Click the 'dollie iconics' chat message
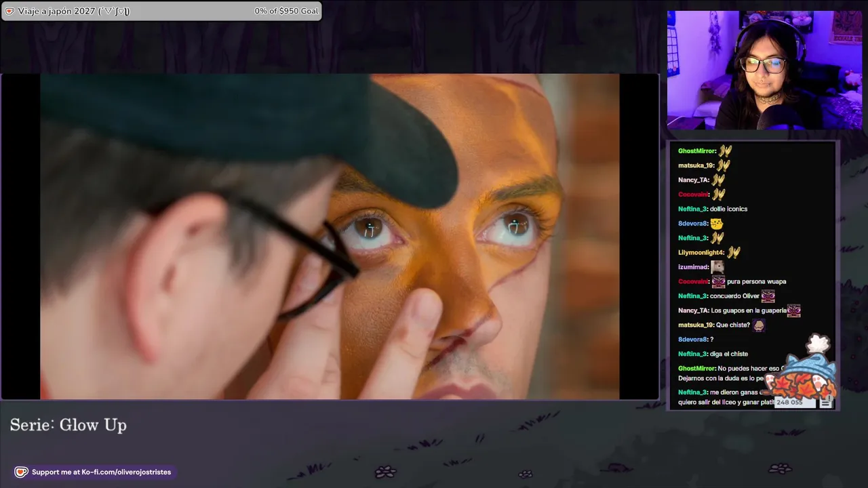The height and width of the screenshot is (488, 868). (x=728, y=209)
